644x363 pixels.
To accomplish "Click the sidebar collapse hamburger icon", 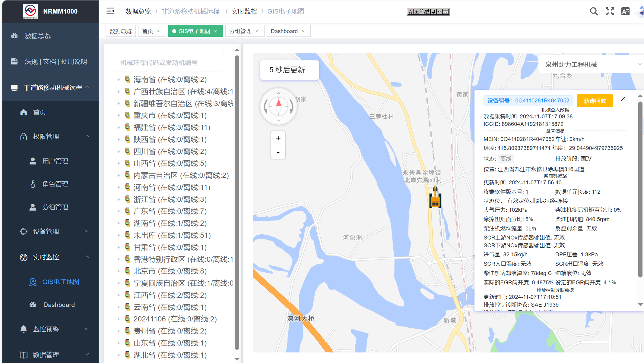I will coord(110,11).
